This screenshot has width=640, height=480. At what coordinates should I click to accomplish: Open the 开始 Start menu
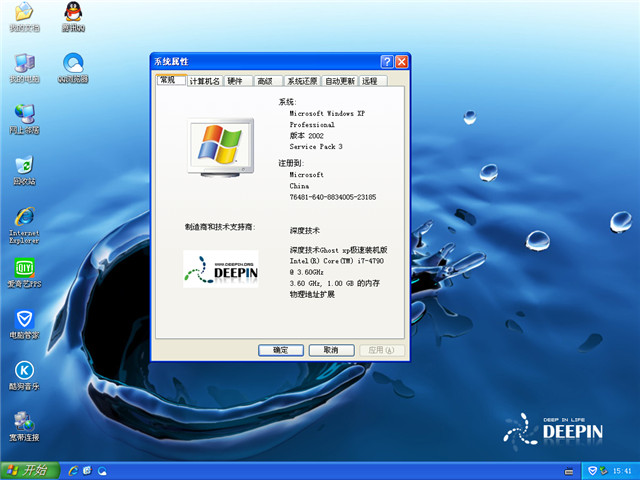pos(28,470)
